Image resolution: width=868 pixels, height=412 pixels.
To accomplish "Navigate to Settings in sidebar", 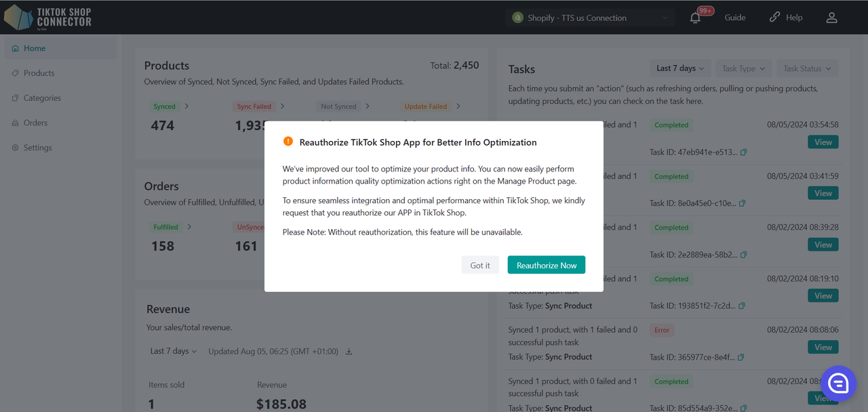I will click(37, 148).
